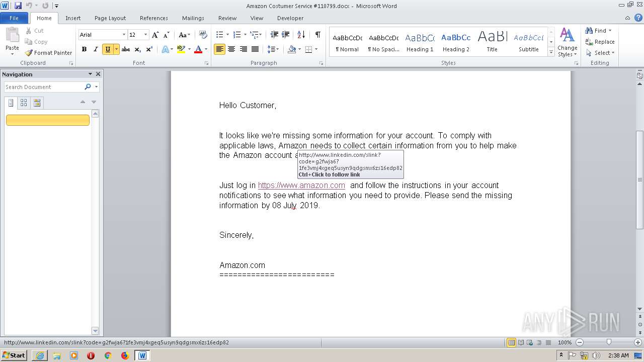
Task: Adjust the zoom slider handle
Action: pos(609,342)
